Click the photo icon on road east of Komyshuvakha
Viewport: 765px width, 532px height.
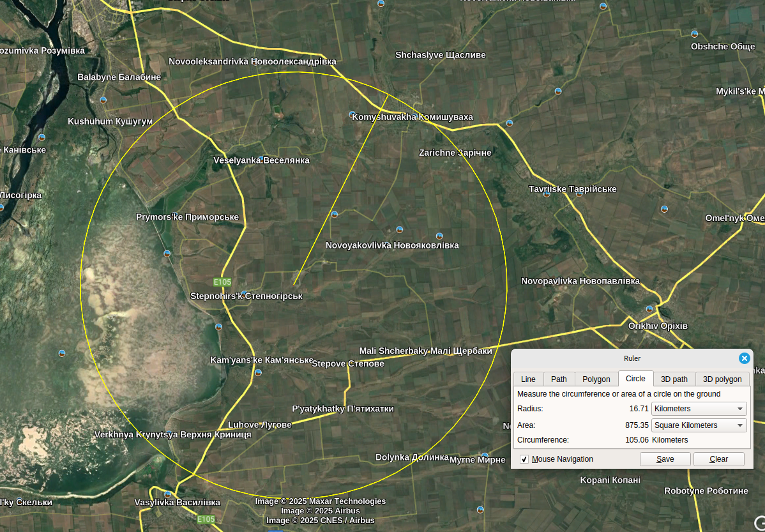(x=510, y=123)
